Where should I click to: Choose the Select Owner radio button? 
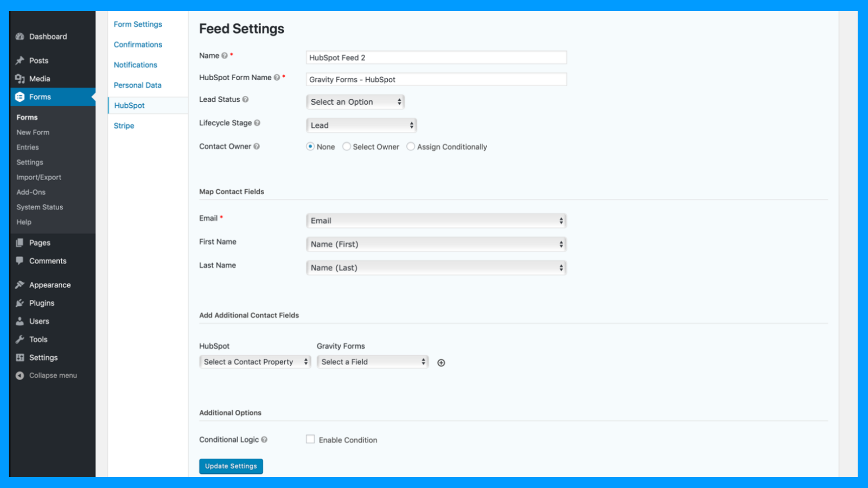point(347,146)
